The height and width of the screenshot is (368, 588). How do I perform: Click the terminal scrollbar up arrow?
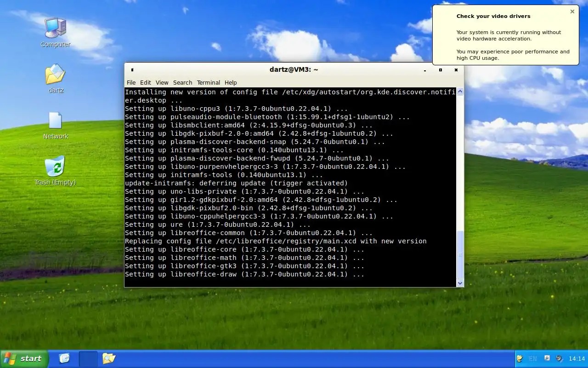point(460,92)
